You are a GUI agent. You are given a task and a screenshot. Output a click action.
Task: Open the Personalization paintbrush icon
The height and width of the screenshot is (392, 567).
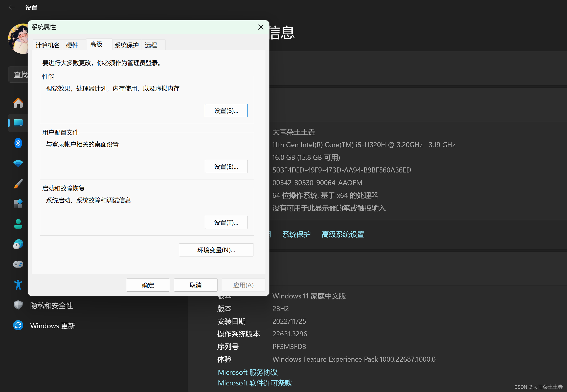pos(18,184)
